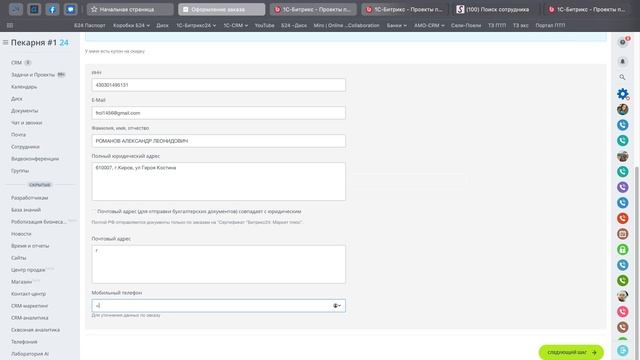Screen dimensions: 640x360
Task: Open Чат и звонки in left menu
Action: pos(27,123)
